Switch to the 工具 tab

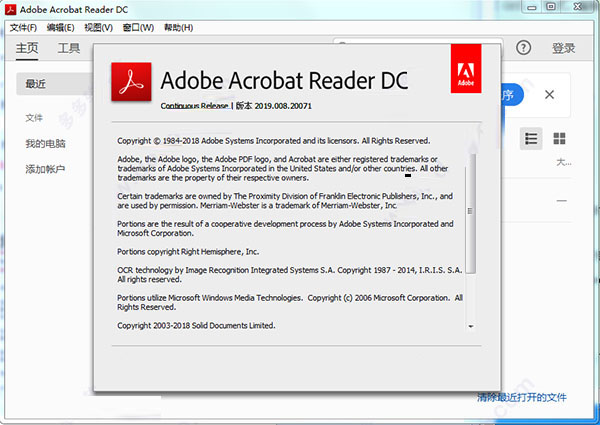click(69, 48)
